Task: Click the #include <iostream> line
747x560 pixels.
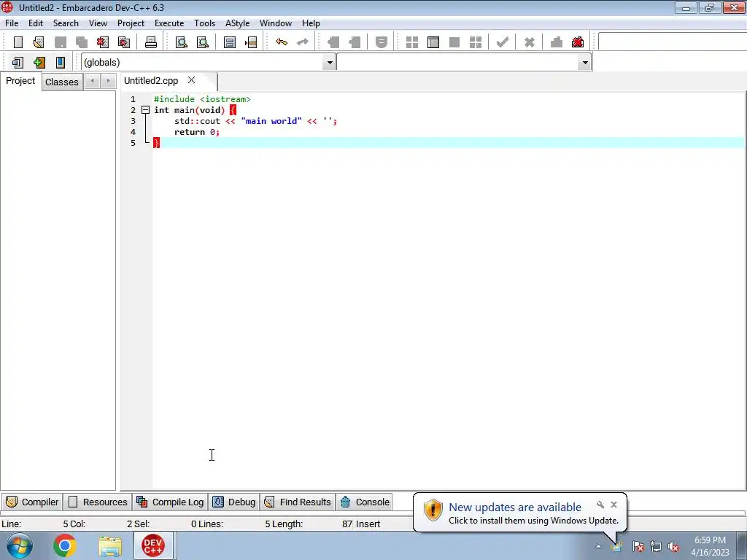Action: click(202, 99)
